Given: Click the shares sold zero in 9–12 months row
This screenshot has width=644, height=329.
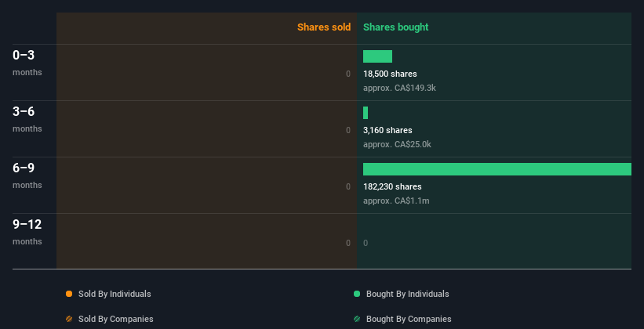Looking at the screenshot, I should click(348, 243).
